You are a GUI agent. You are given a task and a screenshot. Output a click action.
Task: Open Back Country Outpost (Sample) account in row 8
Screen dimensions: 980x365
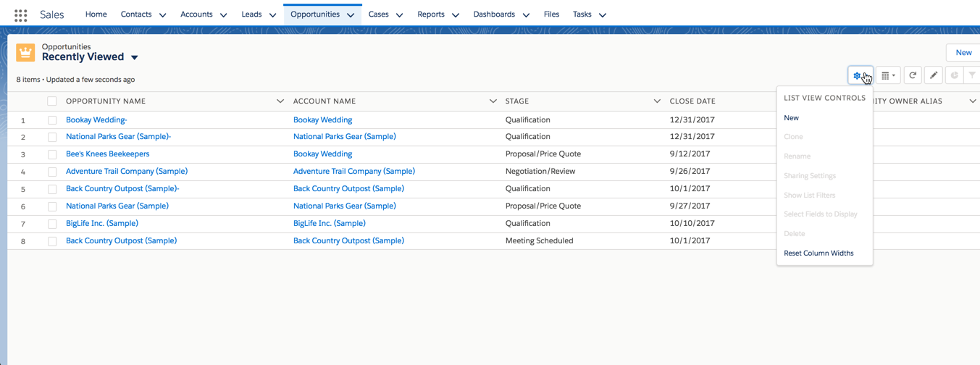pos(348,241)
